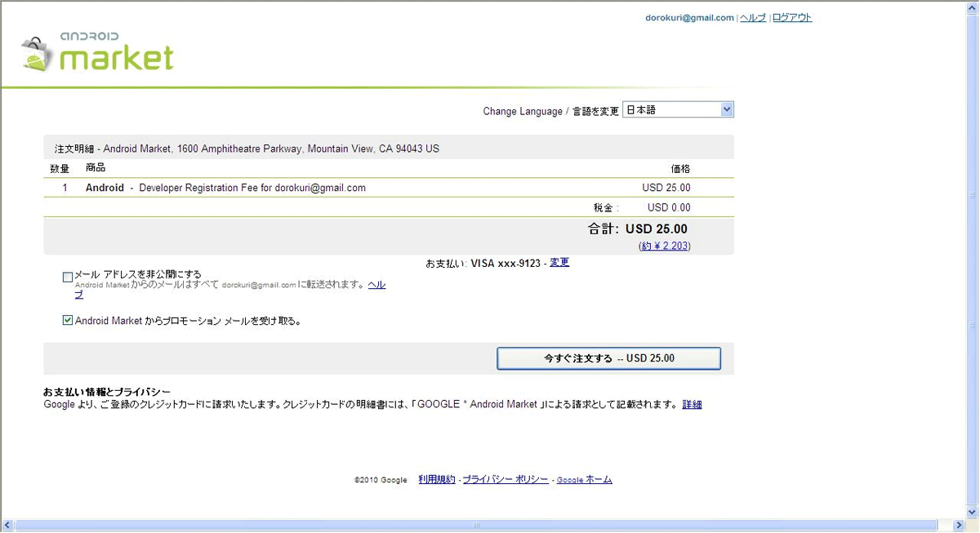The image size is (980, 533).
Task: Click the 今すぐ注文する -- USD 25.00 button
Action: 608,358
